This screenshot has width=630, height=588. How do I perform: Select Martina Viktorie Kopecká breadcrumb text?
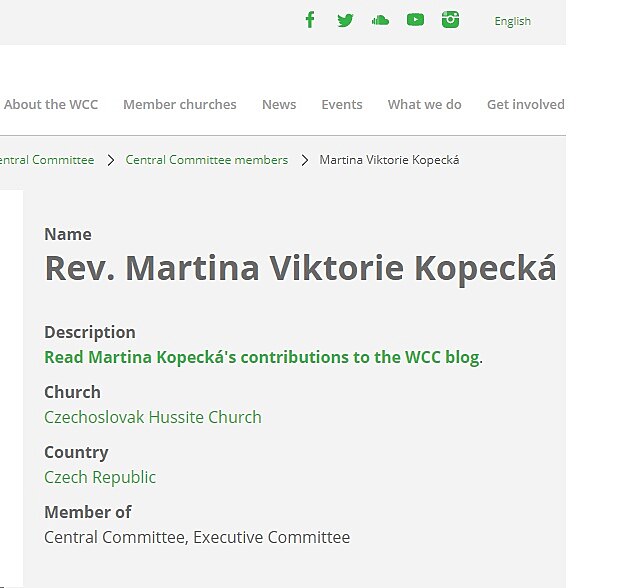point(389,160)
